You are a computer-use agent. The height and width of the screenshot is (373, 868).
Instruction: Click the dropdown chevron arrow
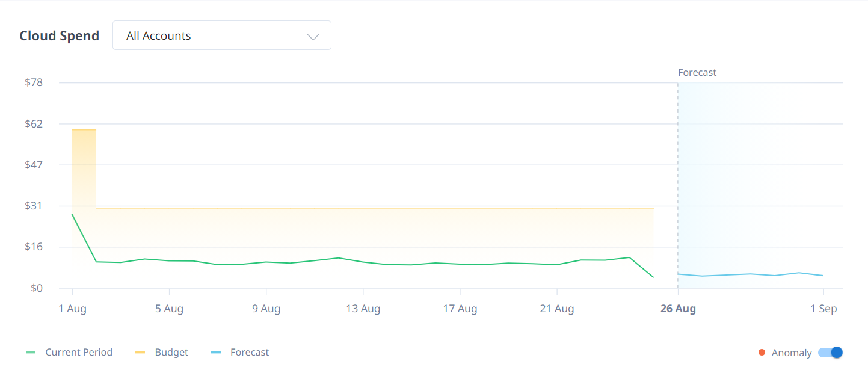coord(313,37)
